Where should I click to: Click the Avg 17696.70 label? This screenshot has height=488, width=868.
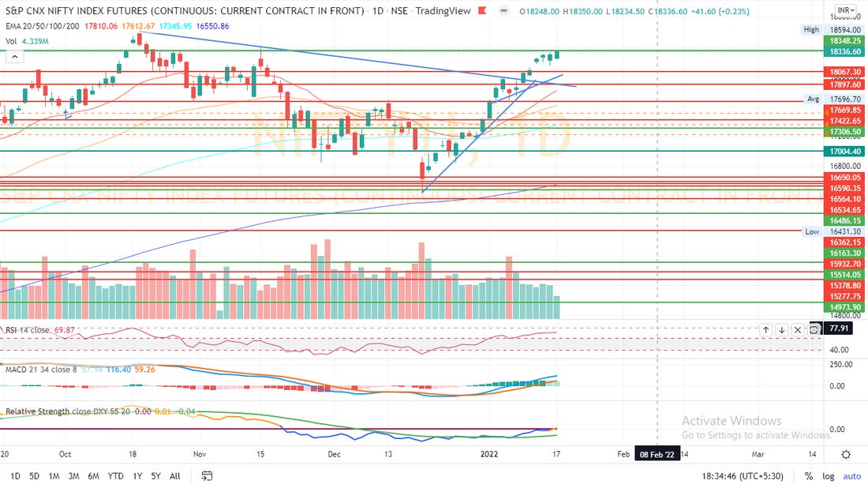pos(833,99)
